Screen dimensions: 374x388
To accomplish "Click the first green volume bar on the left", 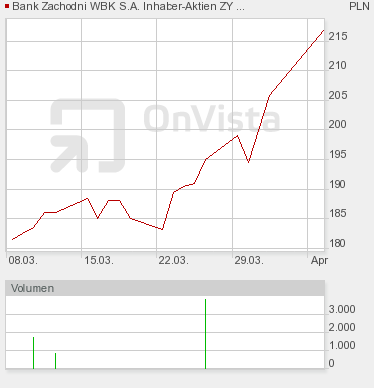I will point(33,353).
